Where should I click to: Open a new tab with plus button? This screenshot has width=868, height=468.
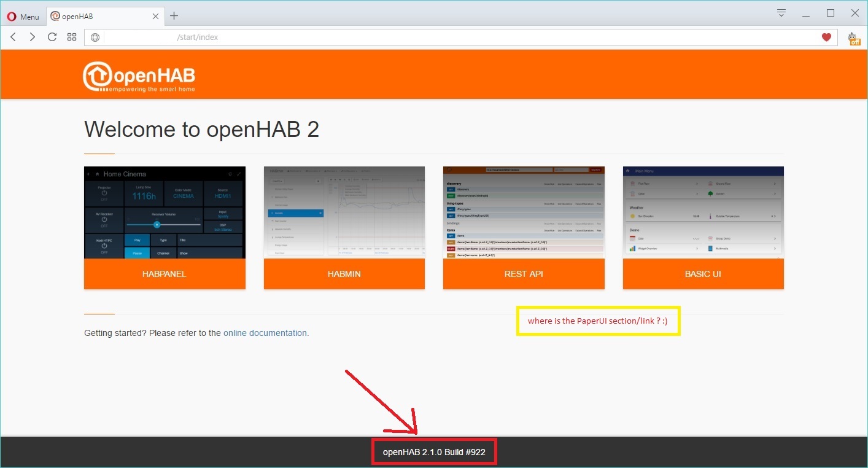pyautogui.click(x=174, y=16)
